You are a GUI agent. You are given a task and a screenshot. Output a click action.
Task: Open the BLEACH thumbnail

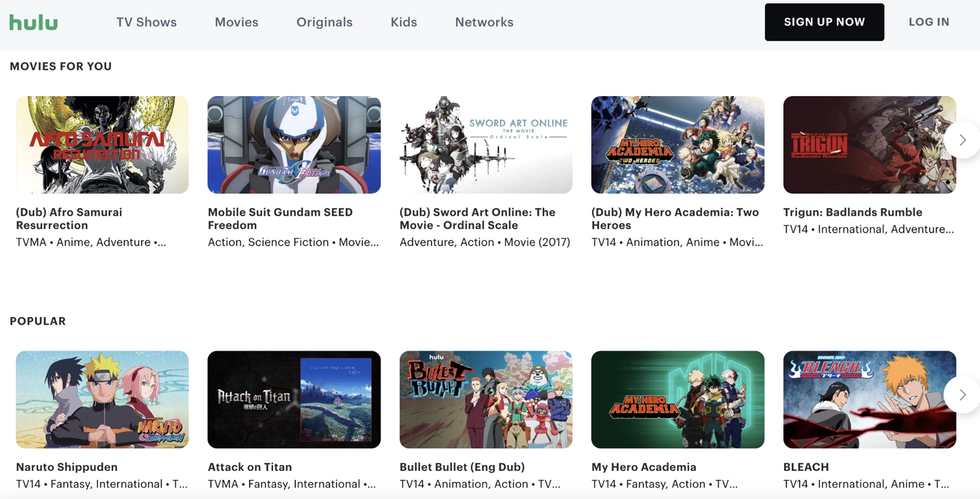pyautogui.click(x=870, y=399)
